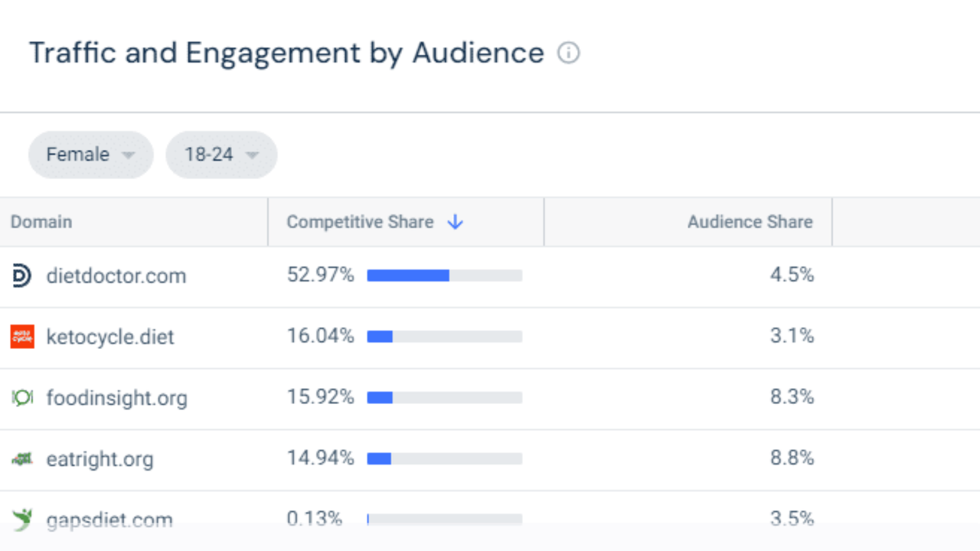Click the dietdoctor.com competitive share bar
The width and height of the screenshot is (980, 551).
tap(445, 275)
